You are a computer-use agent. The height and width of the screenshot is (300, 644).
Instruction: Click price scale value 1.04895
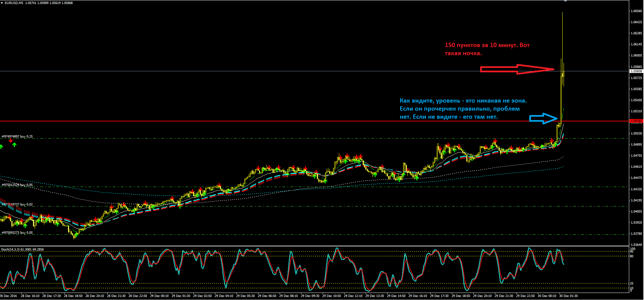coord(636,145)
